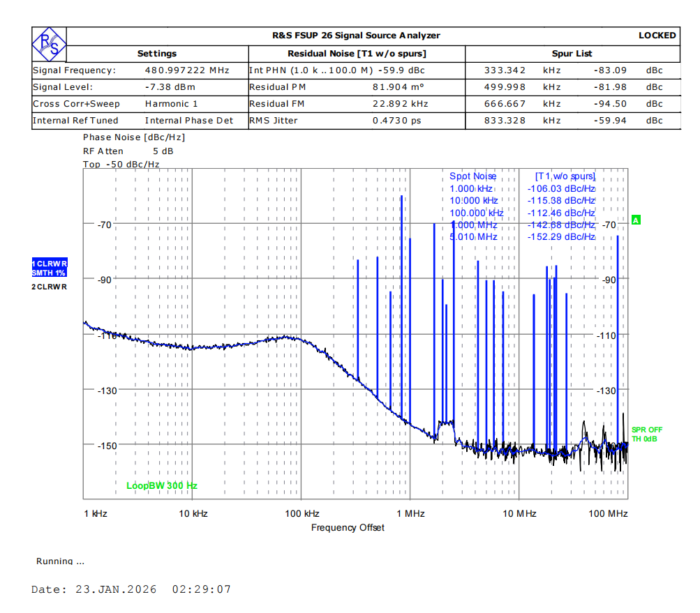This screenshot has height=613, width=700.
Task: Click the RF Atten 5 dB readout
Action: point(128,151)
